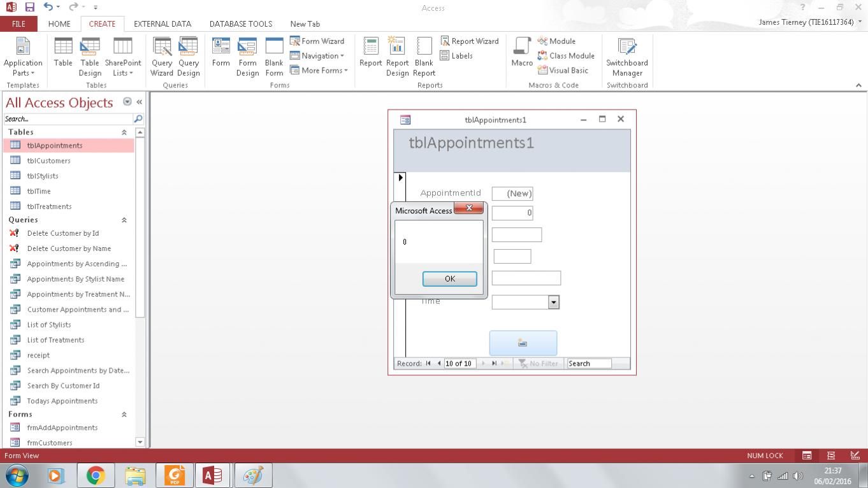This screenshot has width=868, height=488.
Task: Open Query Design
Action: [x=189, y=56]
